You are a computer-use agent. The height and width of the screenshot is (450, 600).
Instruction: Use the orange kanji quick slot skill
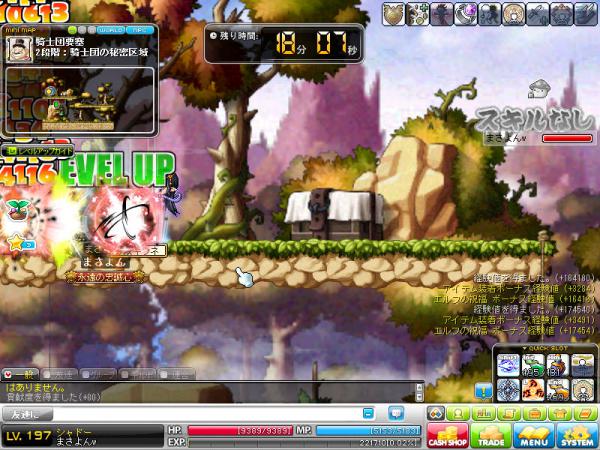pos(533,390)
